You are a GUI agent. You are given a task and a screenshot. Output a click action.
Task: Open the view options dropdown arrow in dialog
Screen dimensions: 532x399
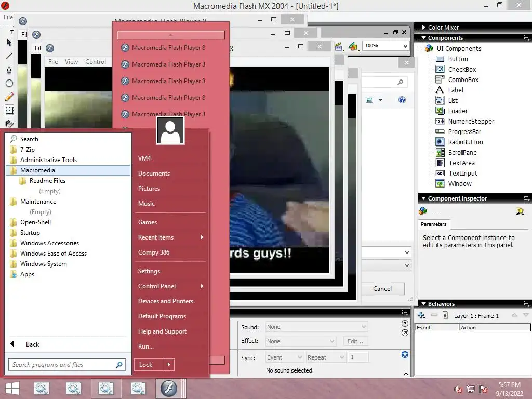point(380,100)
